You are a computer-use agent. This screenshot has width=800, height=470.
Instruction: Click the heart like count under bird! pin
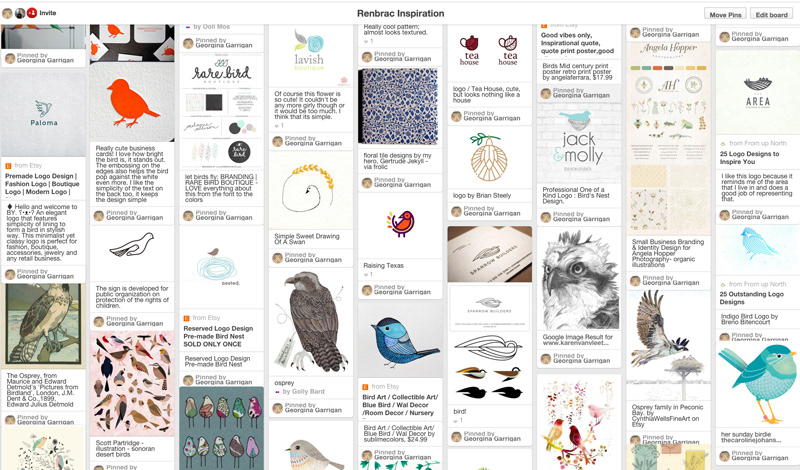(458, 420)
